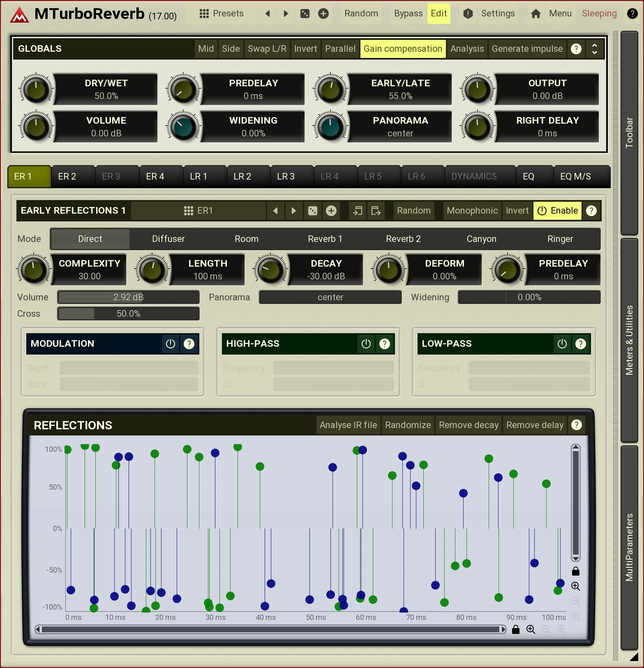Click the random dice icon in top toolbar
The width and height of the screenshot is (644, 668).
point(305,14)
